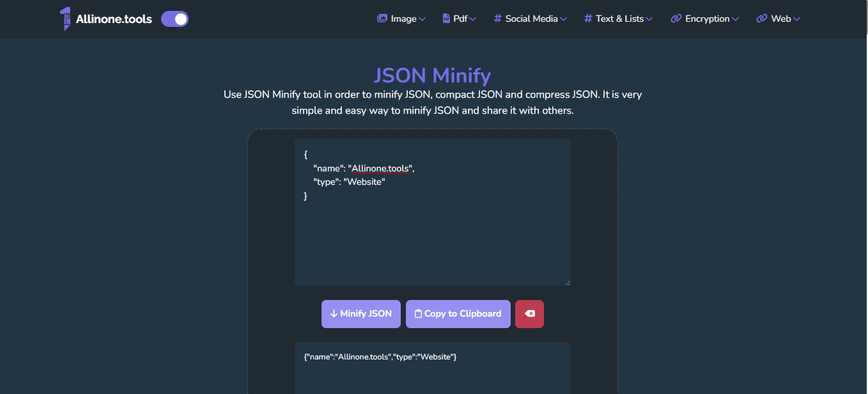The width and height of the screenshot is (868, 394).
Task: Click the Allinone.tools site name link
Action: point(114,19)
